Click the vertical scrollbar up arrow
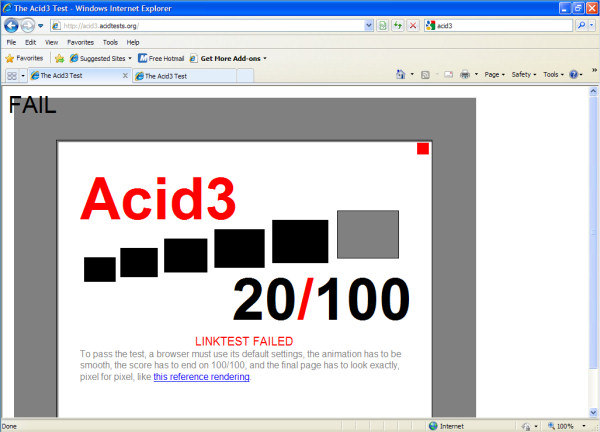600x432 pixels. [593, 91]
